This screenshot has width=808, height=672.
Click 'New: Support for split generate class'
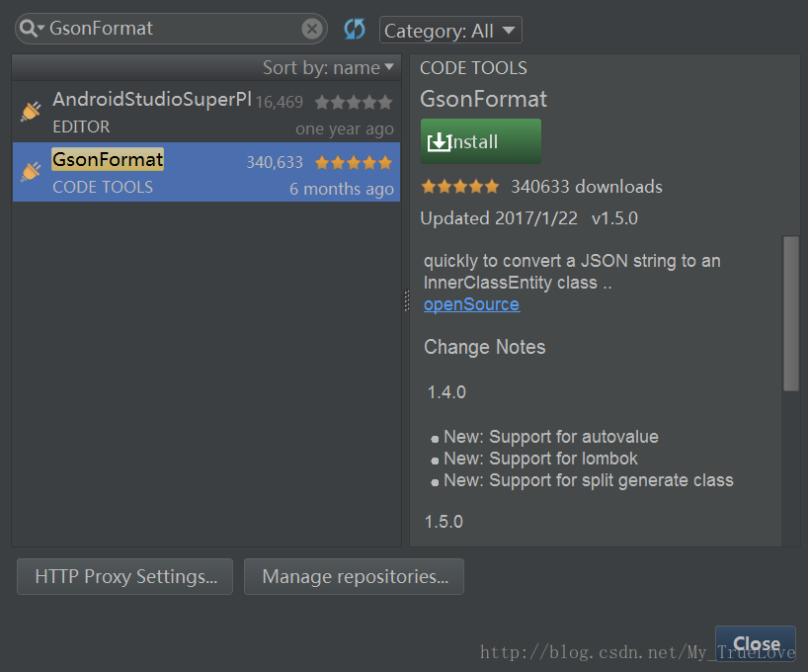pos(589,480)
